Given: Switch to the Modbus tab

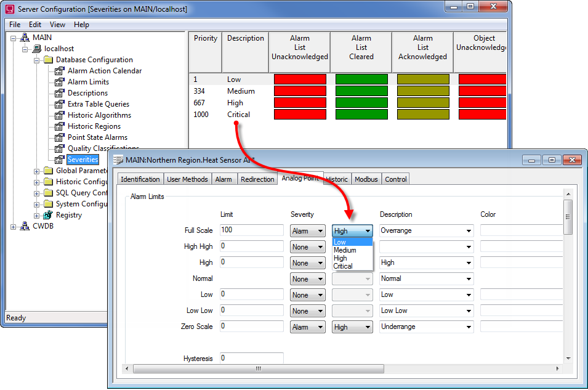Looking at the screenshot, I should click(366, 179).
